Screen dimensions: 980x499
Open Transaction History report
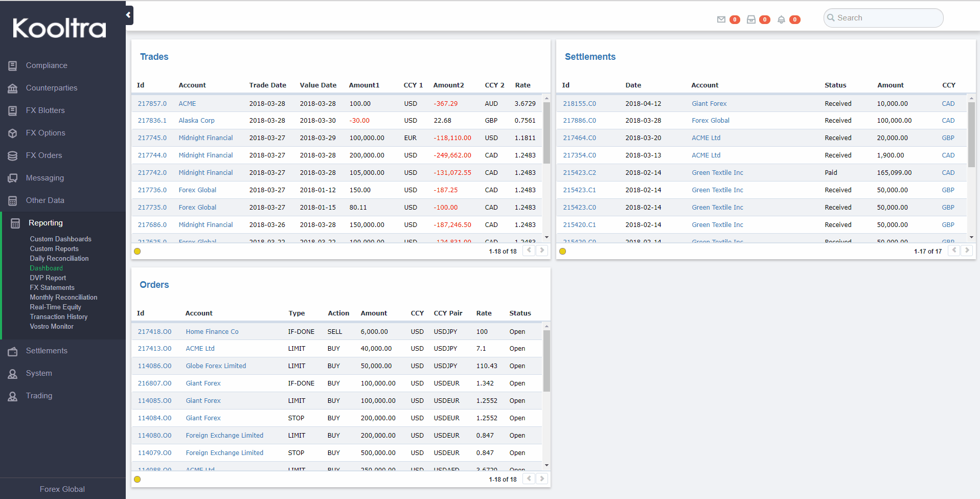[x=59, y=316]
